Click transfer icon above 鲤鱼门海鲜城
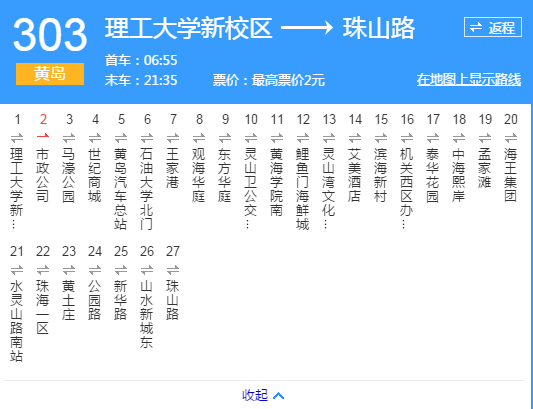 [303, 138]
